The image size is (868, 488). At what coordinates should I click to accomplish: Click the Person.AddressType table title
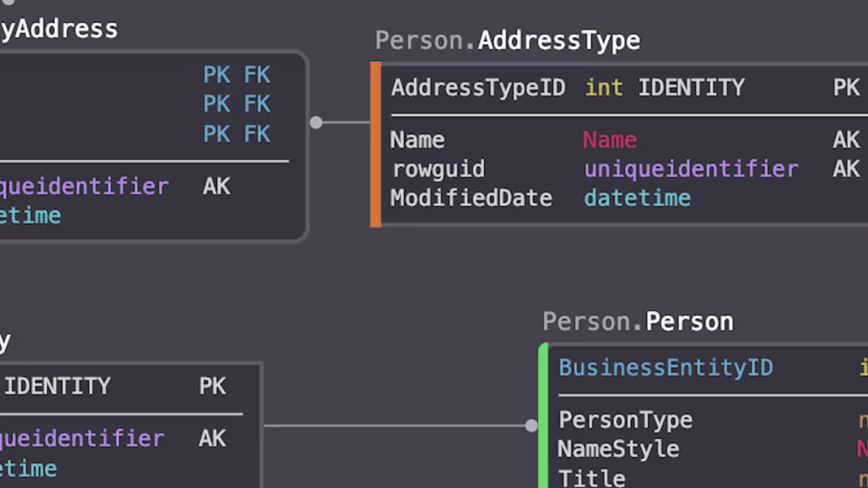(x=507, y=40)
